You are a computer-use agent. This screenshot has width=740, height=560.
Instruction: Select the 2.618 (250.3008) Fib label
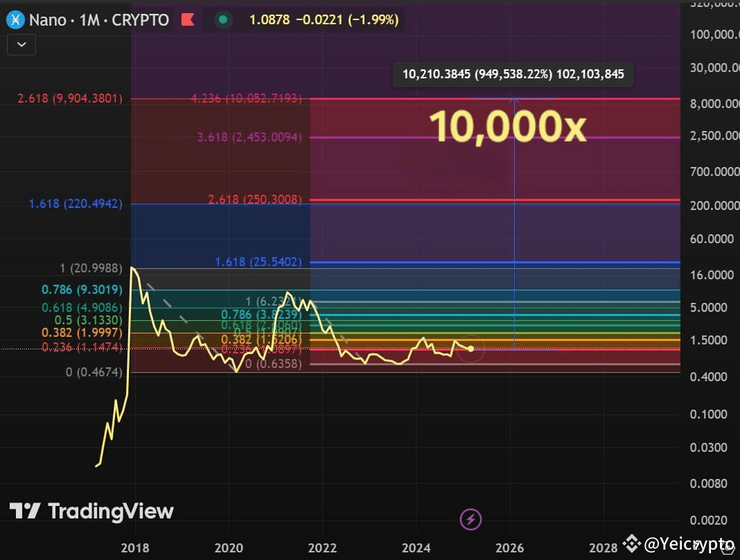(x=255, y=200)
